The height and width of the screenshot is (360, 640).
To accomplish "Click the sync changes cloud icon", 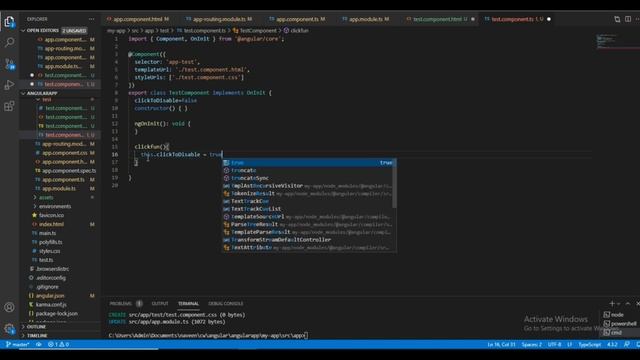I will [39, 344].
